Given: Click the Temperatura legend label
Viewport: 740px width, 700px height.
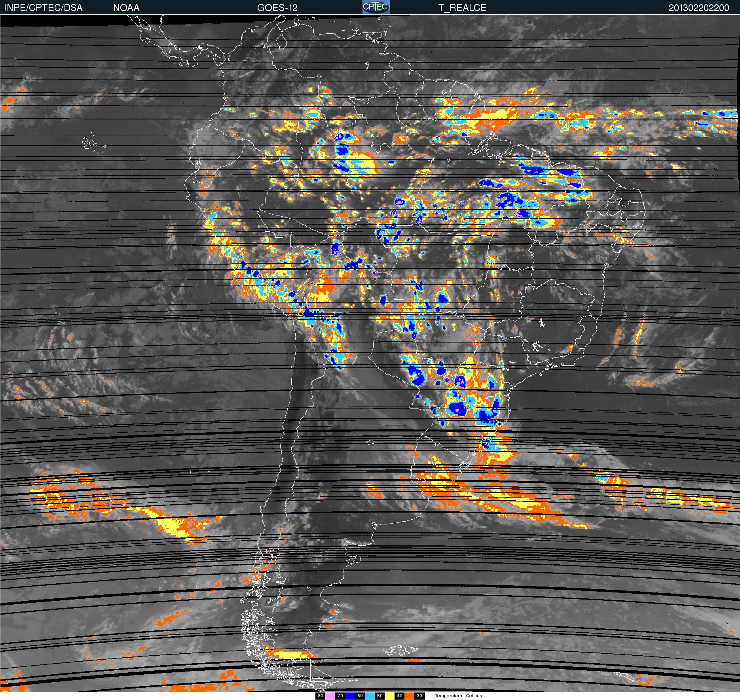Looking at the screenshot, I should click(x=448, y=696).
